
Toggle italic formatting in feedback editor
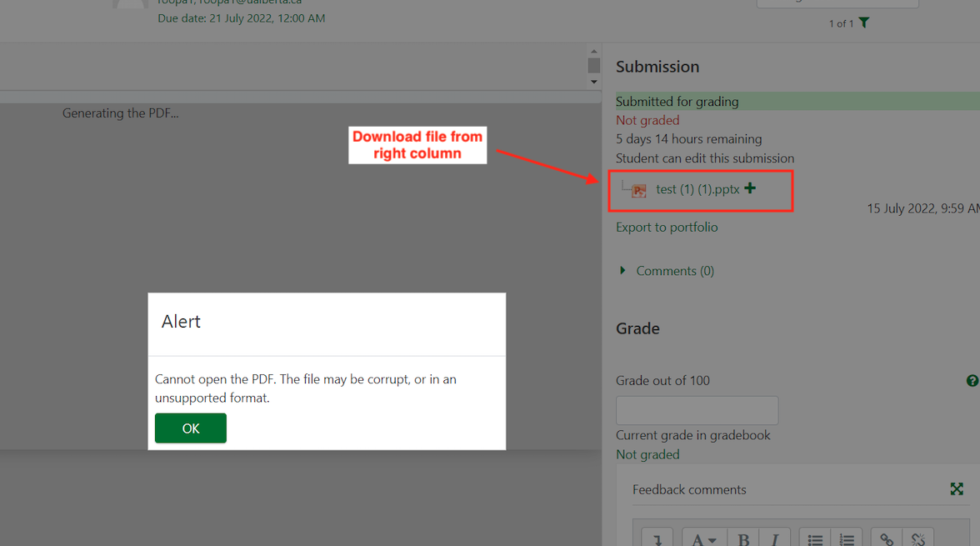click(775, 538)
